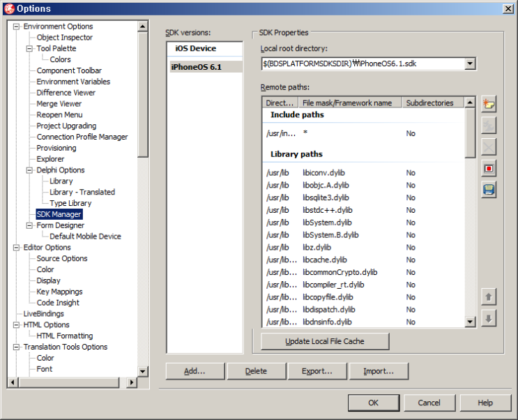This screenshot has width=518, height=420.
Task: Select Object Inspector in the tree
Action: [64, 38]
